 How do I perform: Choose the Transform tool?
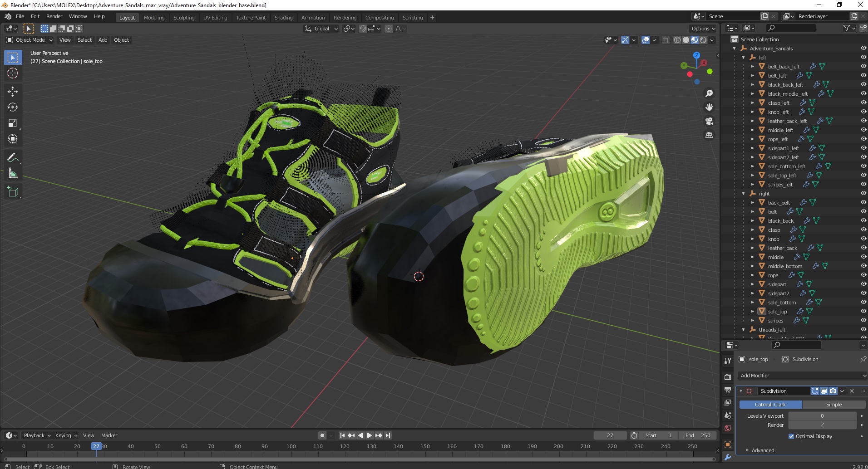point(13,139)
